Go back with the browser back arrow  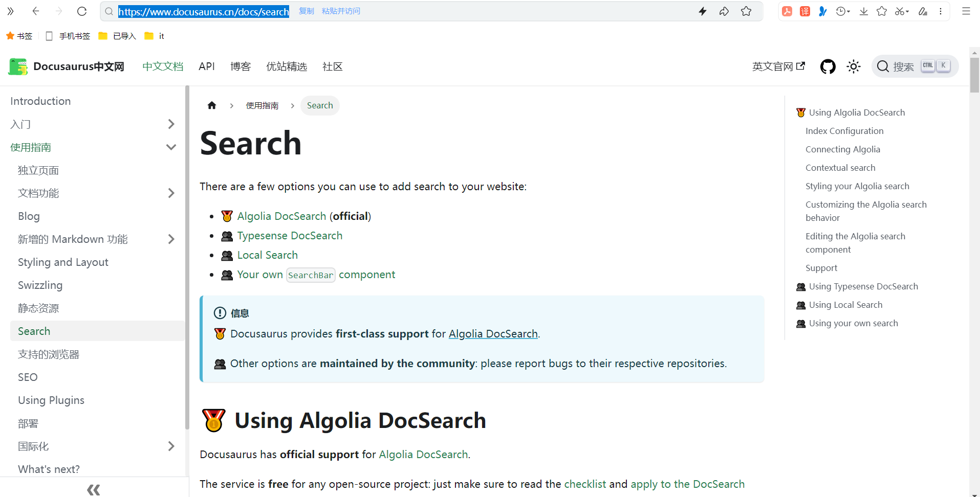point(35,11)
